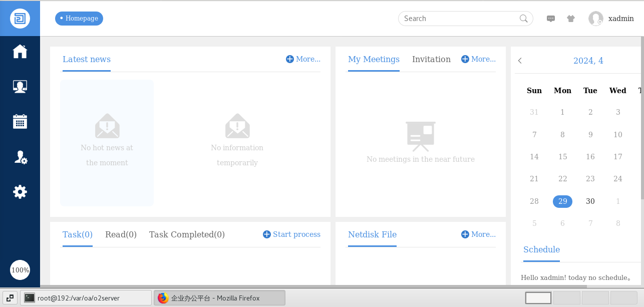Click the plus icon beside Netdisk File More
The image size is (644, 307).
tap(465, 234)
